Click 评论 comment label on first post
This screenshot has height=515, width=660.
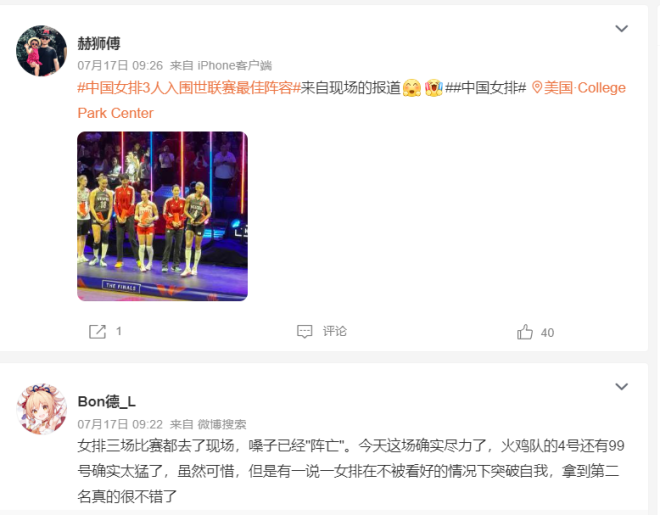[x=335, y=332]
